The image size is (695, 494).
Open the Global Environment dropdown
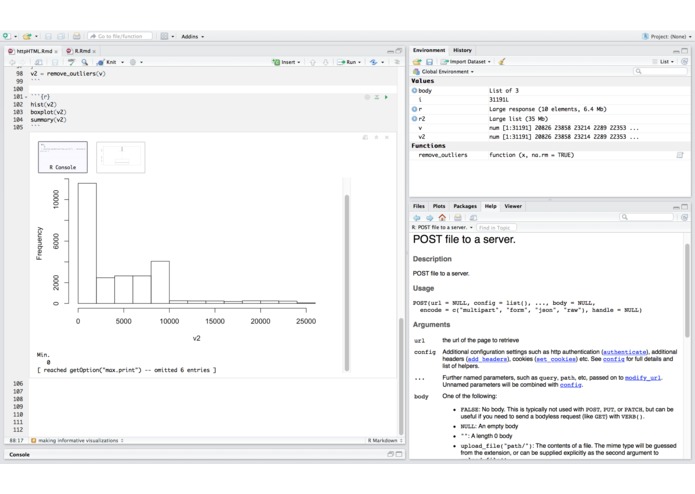443,71
